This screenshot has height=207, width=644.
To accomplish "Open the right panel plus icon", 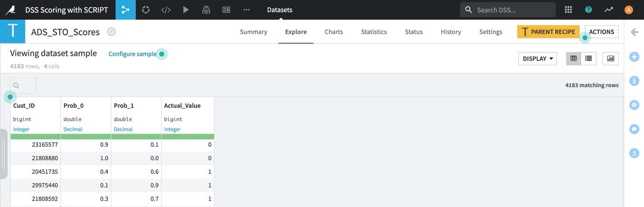I will [x=634, y=57].
